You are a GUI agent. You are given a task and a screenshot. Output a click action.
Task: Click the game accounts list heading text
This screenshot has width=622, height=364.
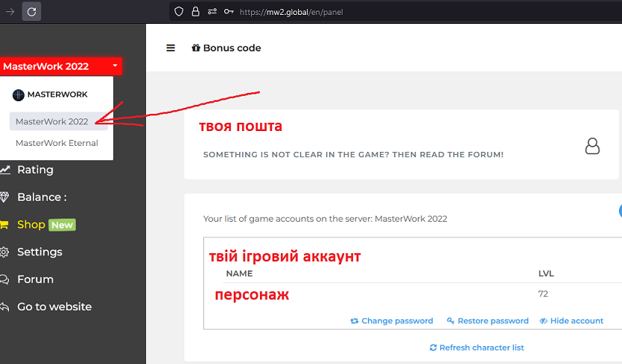coord(326,219)
